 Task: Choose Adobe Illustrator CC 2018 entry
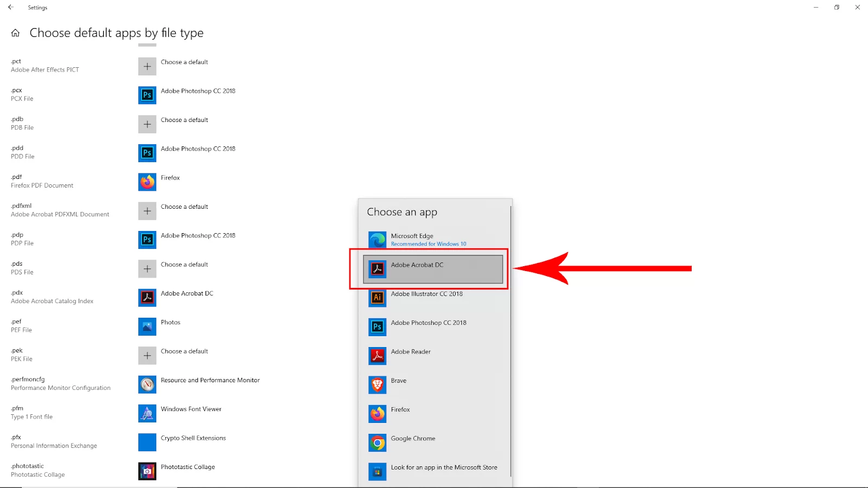[x=433, y=298]
